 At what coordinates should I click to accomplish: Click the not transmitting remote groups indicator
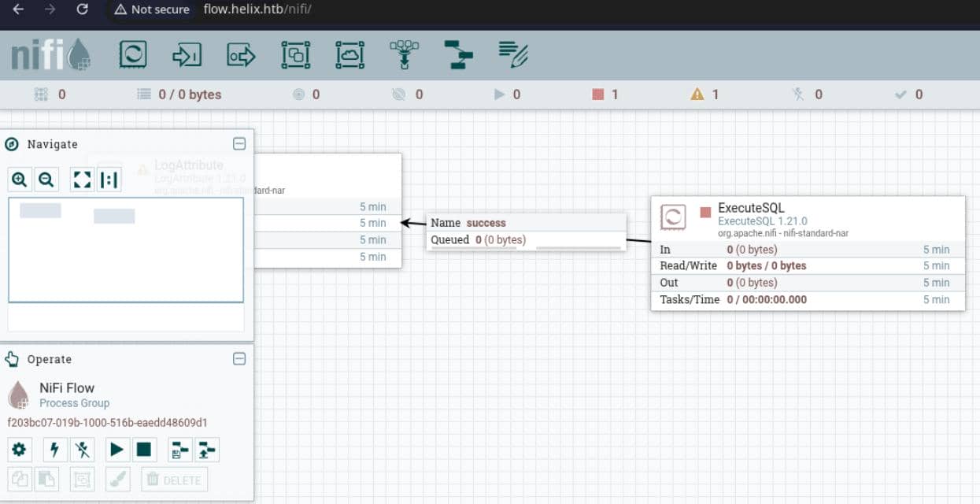[408, 94]
